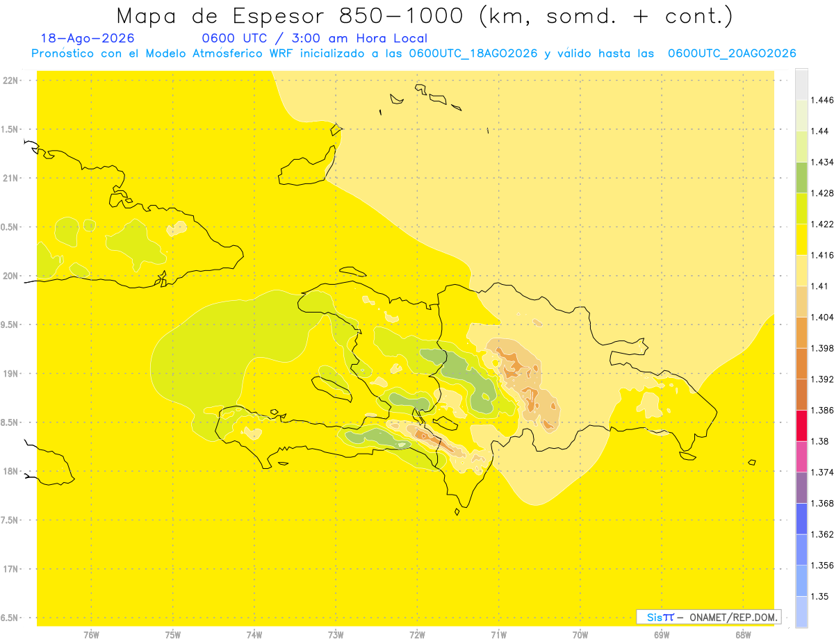This screenshot has height=644, width=834.
Task: Select the '69W' longitude label
Action: pos(662,635)
